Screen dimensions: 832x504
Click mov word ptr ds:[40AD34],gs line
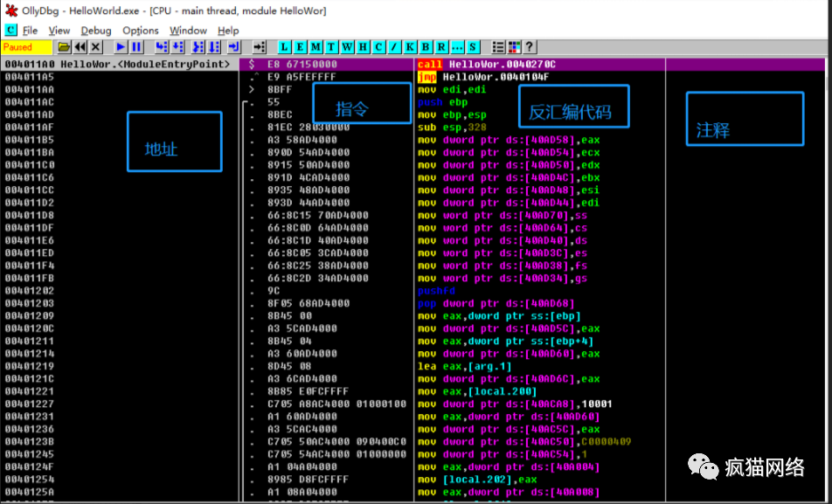tap(502, 279)
